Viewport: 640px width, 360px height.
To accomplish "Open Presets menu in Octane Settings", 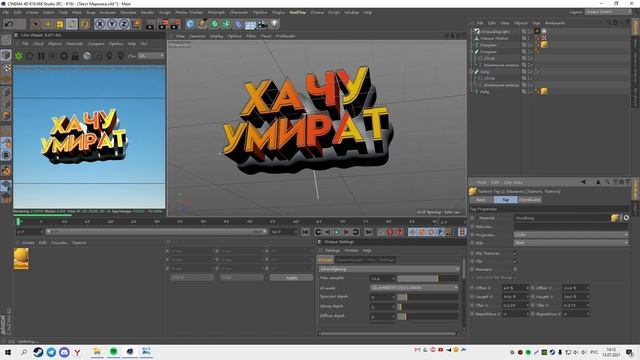I will [351, 250].
